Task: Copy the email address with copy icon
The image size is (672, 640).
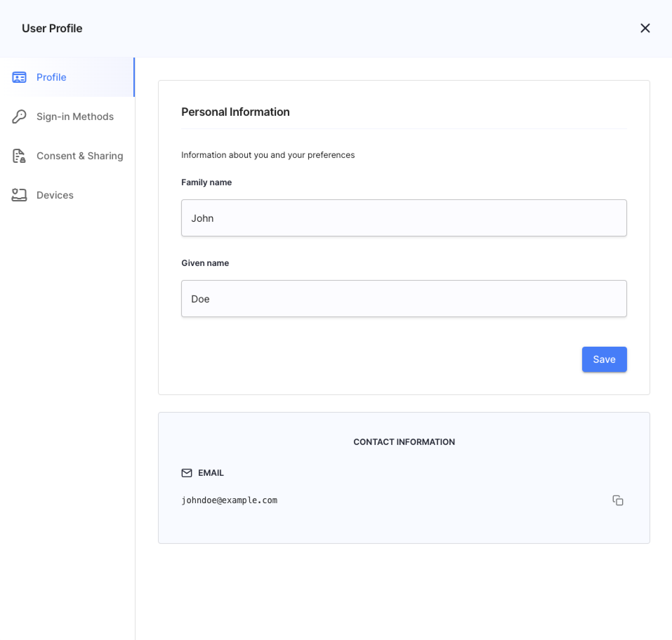Action: point(618,500)
